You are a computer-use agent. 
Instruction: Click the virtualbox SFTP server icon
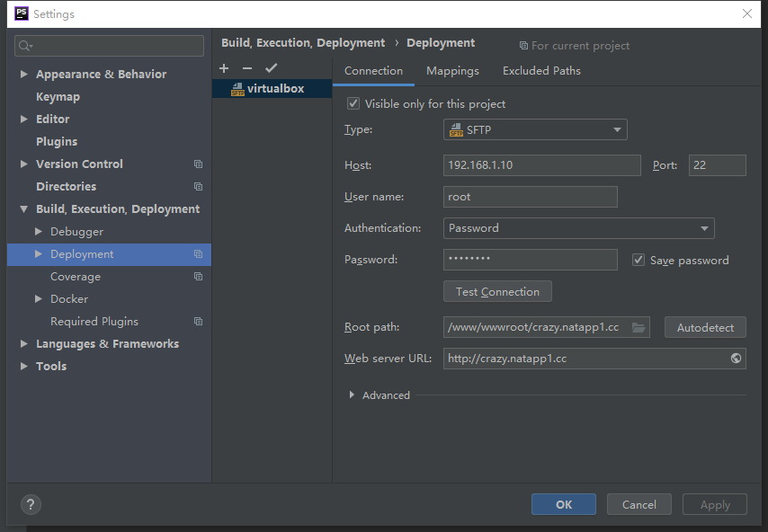click(x=237, y=89)
